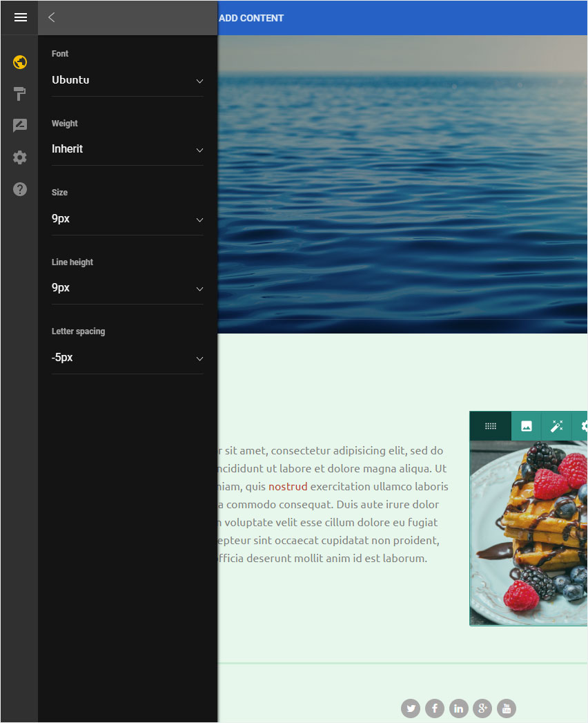Image resolution: width=588 pixels, height=723 pixels.
Task: Open the edit comment sidebar icon
Action: click(20, 125)
